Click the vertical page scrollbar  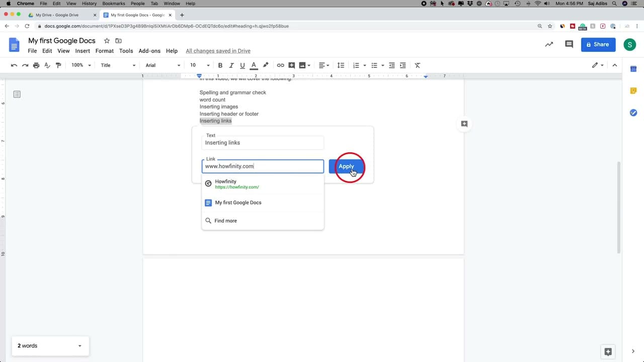[x=619, y=207]
